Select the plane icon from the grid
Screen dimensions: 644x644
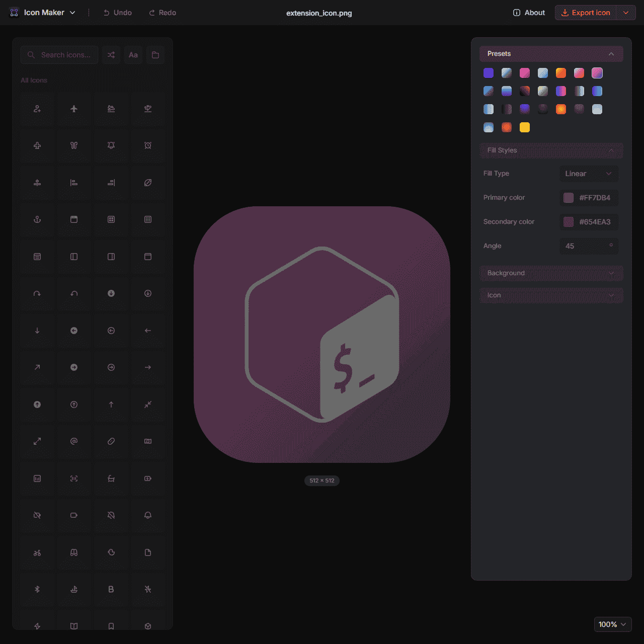(74, 109)
